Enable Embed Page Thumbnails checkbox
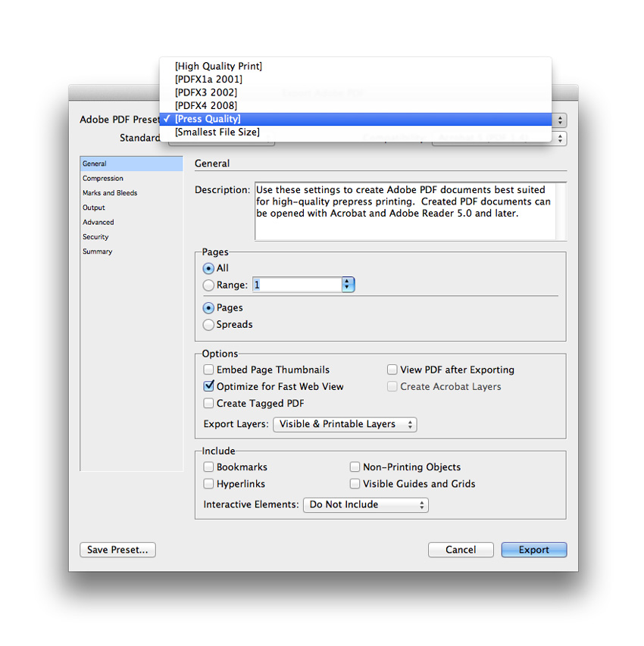The image size is (644, 646). [209, 370]
